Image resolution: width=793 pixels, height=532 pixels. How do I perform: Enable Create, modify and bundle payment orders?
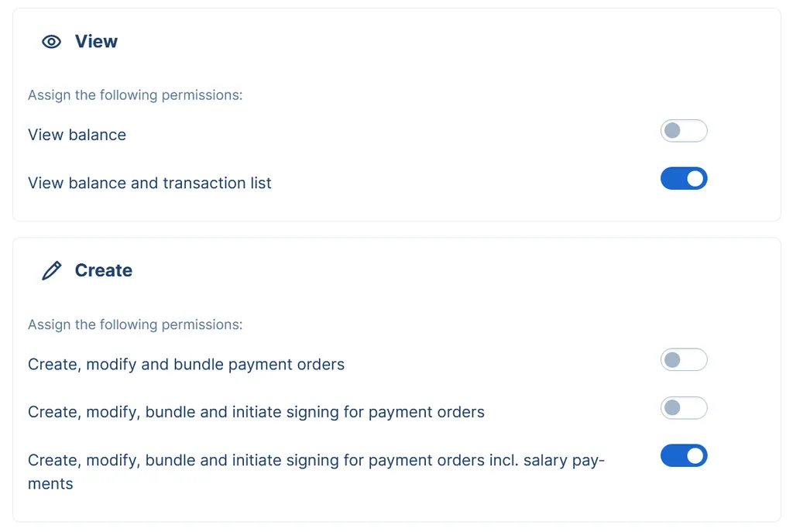pyautogui.click(x=684, y=360)
